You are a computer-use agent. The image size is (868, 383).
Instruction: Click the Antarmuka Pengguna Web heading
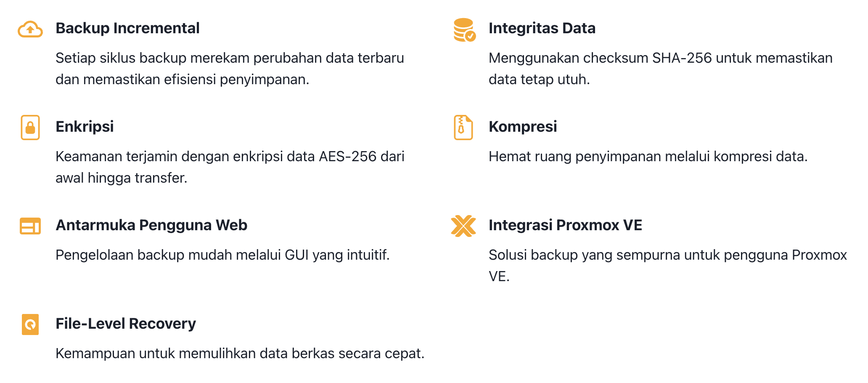point(151,225)
